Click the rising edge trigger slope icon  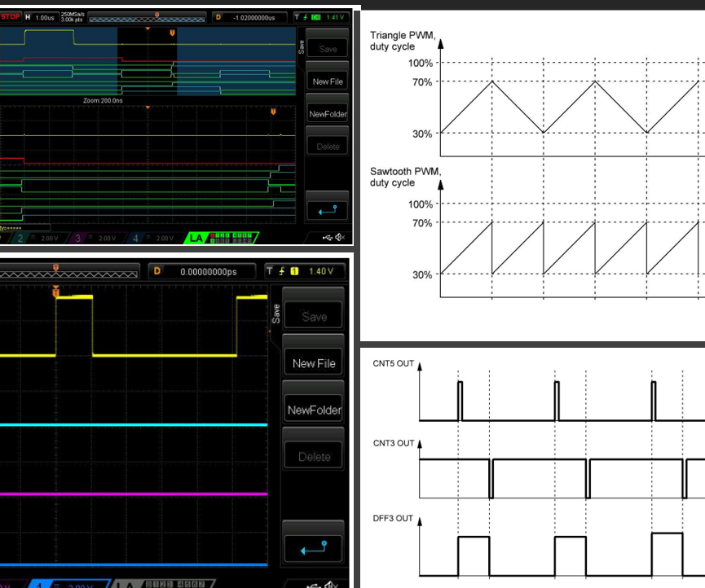pos(305,16)
